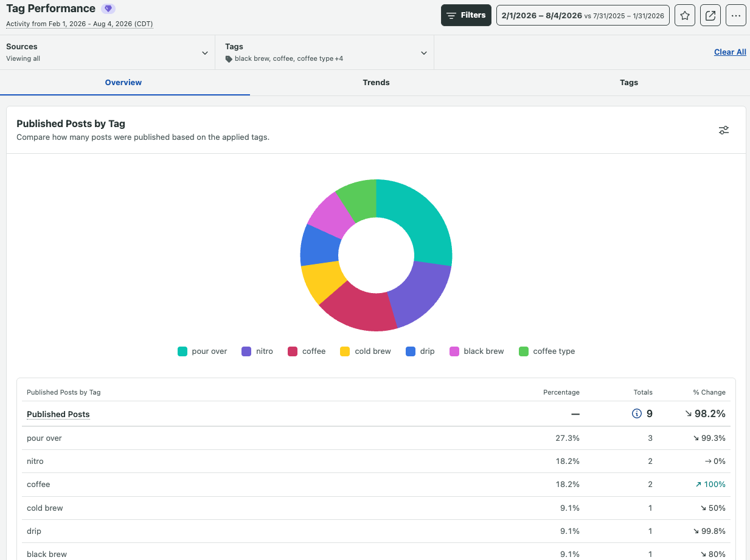Screen dimensions: 750x560
Task: Open the three-dot more options menu
Action: pyautogui.click(x=736, y=15)
